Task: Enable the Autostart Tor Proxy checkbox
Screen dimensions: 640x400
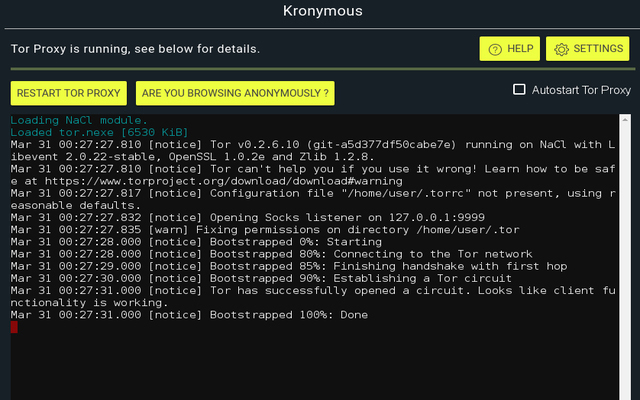Action: (519, 89)
